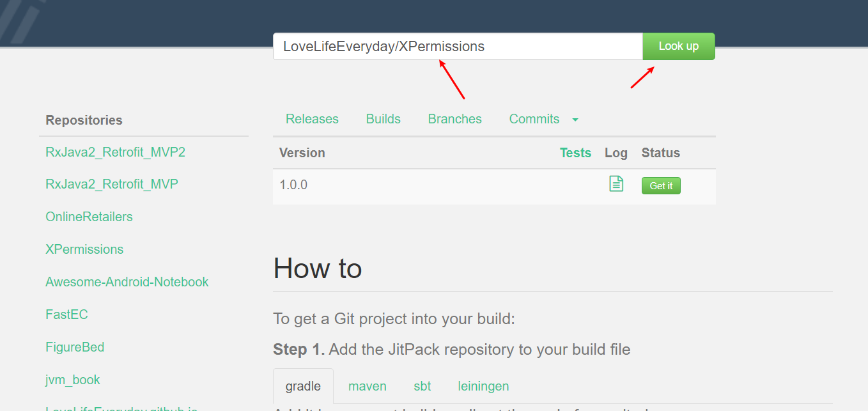Click the Repositories sidebar heading
The image size is (868, 411).
(x=84, y=120)
